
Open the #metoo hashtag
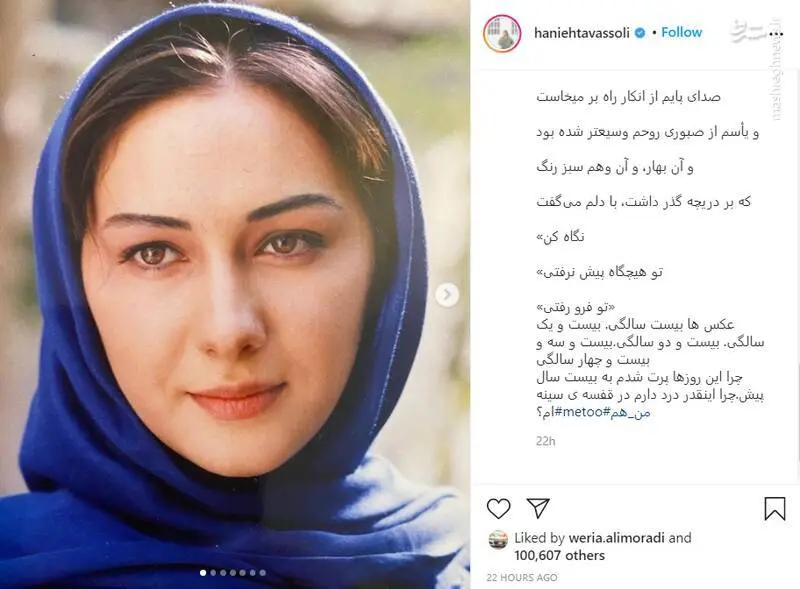pyautogui.click(x=579, y=412)
